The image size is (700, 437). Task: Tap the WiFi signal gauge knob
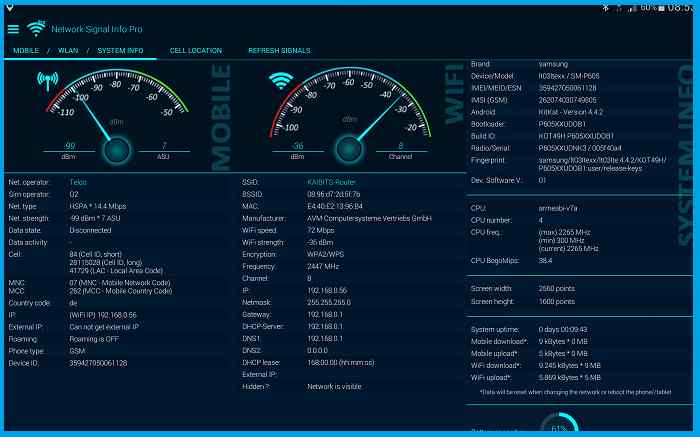click(349, 149)
